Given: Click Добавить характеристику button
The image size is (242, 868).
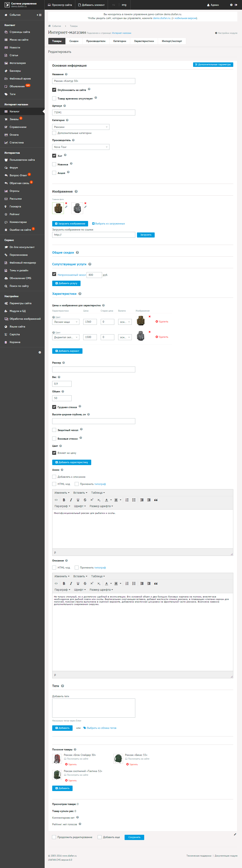Looking at the screenshot, I should point(72,462).
